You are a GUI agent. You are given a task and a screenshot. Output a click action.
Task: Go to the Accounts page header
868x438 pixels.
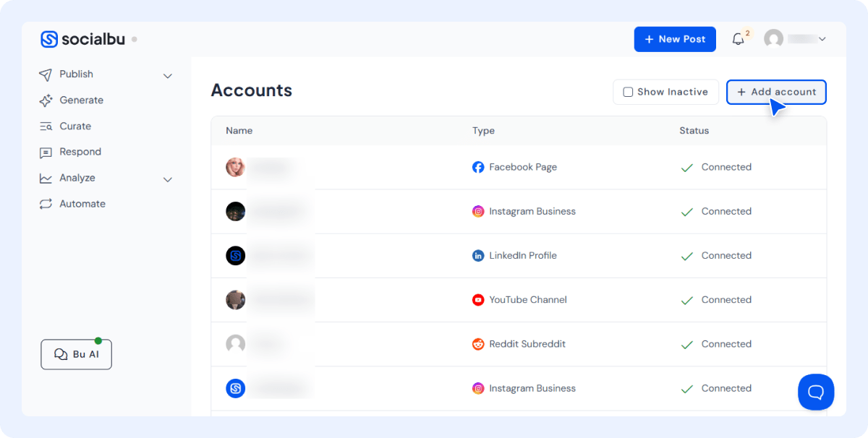coord(251,90)
